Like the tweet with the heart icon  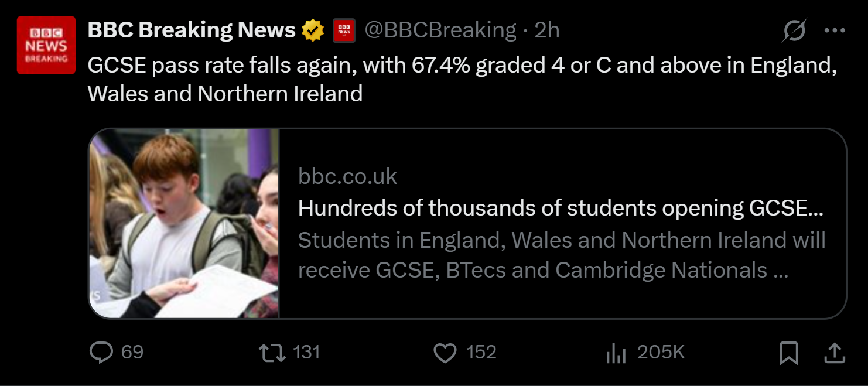pos(445,353)
